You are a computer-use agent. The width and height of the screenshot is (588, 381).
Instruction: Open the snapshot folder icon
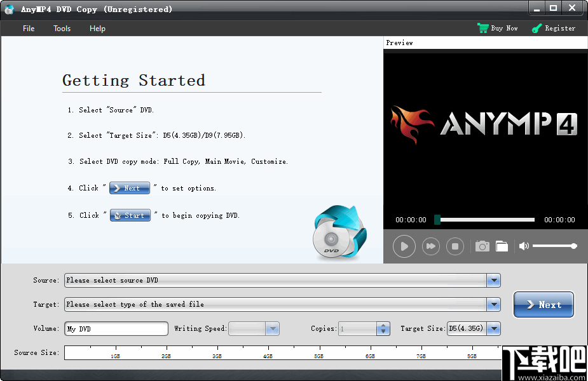coord(502,246)
